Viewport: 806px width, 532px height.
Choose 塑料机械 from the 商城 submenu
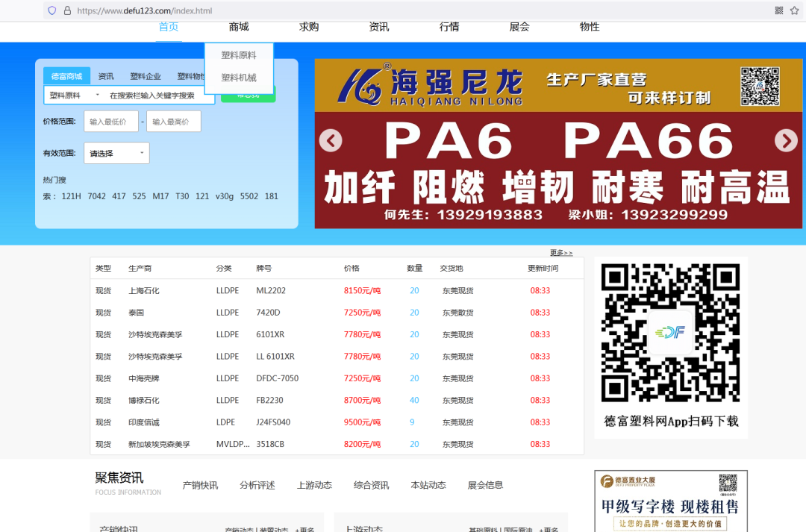(239, 78)
